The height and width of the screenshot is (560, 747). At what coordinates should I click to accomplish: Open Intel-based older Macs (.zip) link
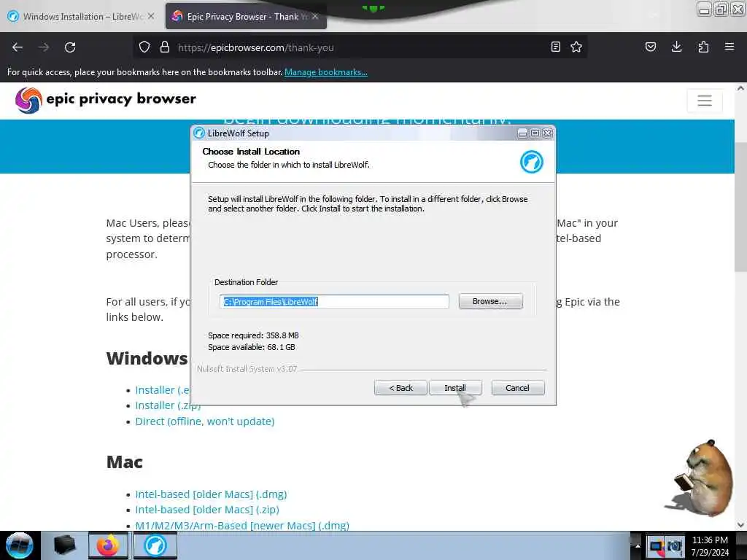pos(207,510)
